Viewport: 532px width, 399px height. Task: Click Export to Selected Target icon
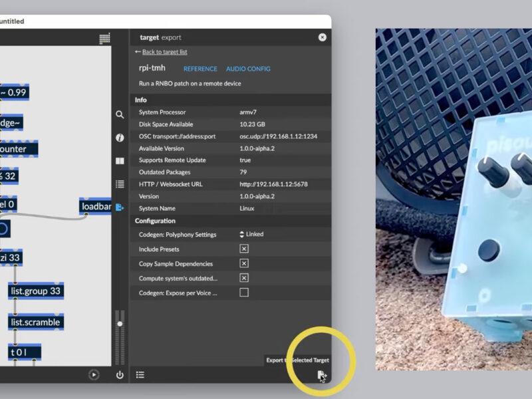point(322,376)
